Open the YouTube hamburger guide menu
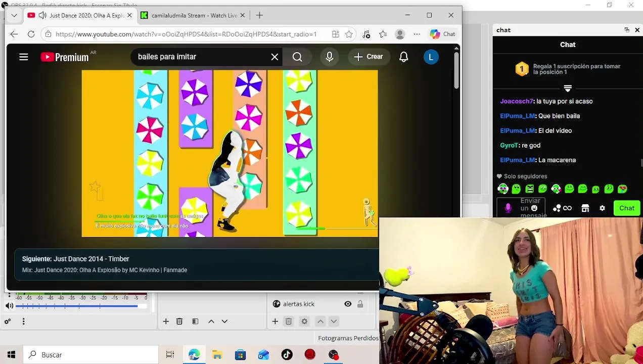The width and height of the screenshot is (643, 364). (24, 57)
